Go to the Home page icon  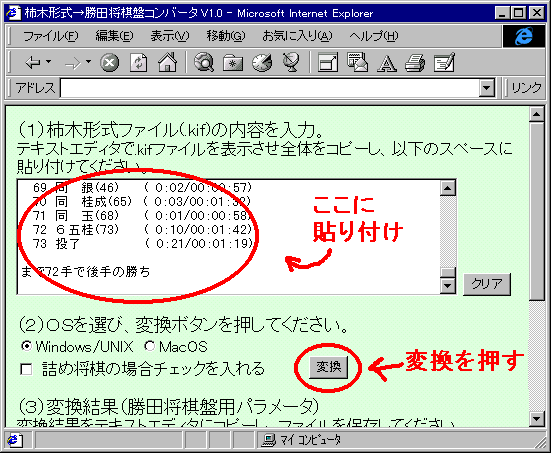coord(167,63)
